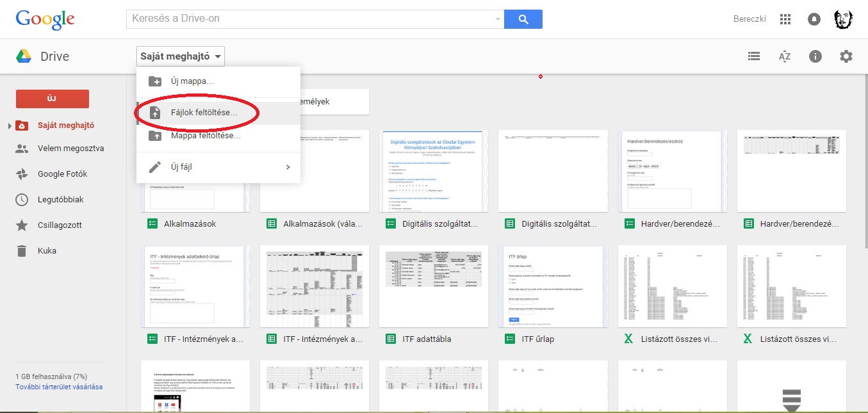Open the AZ sort options icon
The height and width of the screenshot is (413, 868).
(x=785, y=56)
